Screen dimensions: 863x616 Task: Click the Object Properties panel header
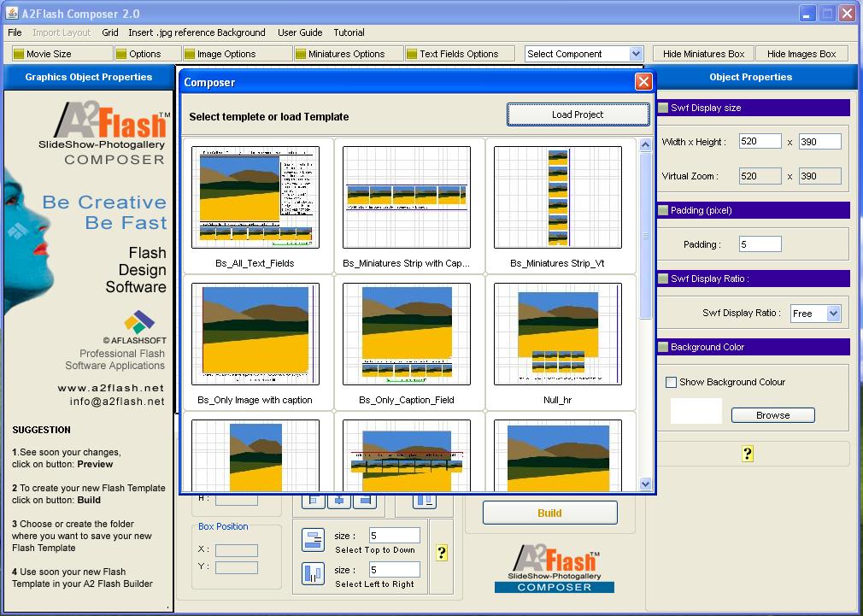tap(751, 77)
